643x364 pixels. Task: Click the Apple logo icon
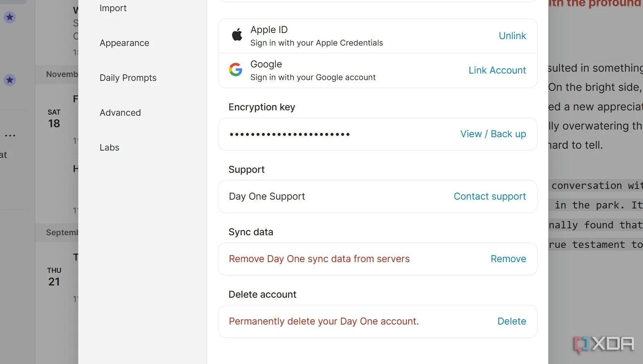237,35
